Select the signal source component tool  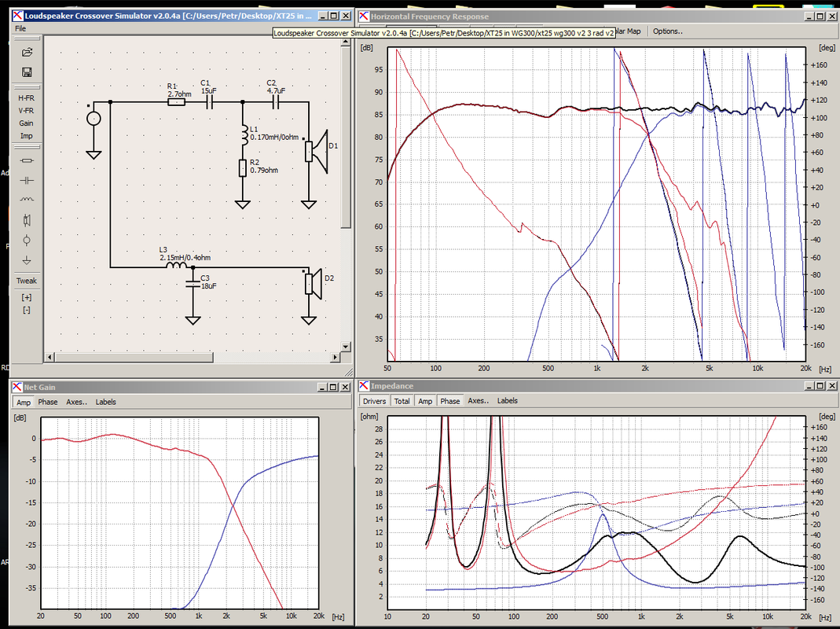[x=26, y=241]
